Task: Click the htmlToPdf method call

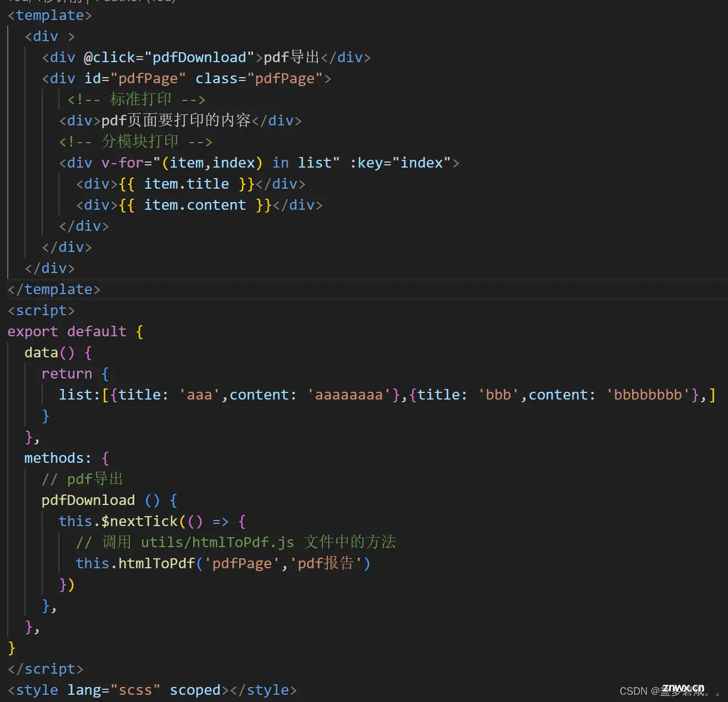Action: [156, 564]
